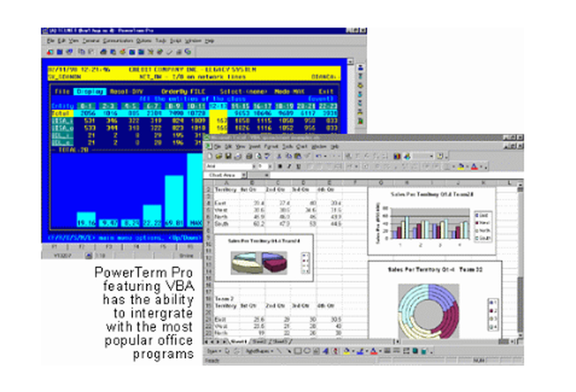Toggle Italic in Excel formatting toolbar
This screenshot has width=576, height=392.
289,166
